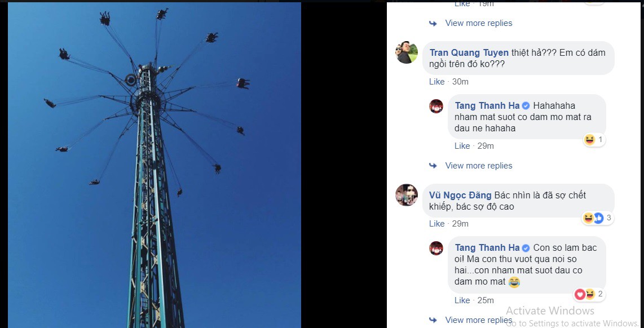Open reactions on Vũ Ngọc Đăng's comment
This screenshot has height=328, width=644.
pos(598,218)
